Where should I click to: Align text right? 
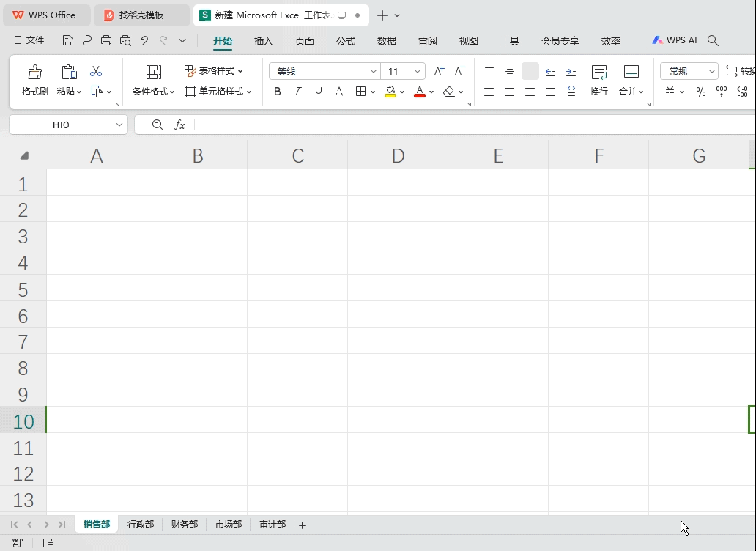(x=530, y=92)
